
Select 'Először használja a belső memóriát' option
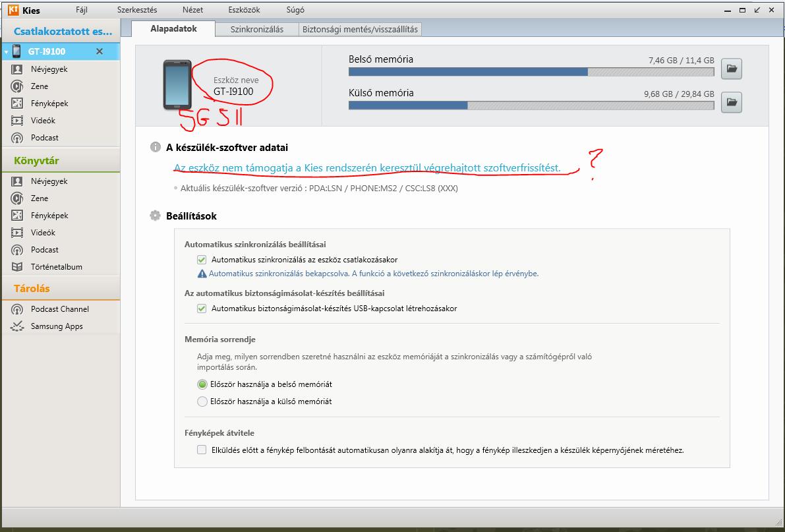[202, 384]
